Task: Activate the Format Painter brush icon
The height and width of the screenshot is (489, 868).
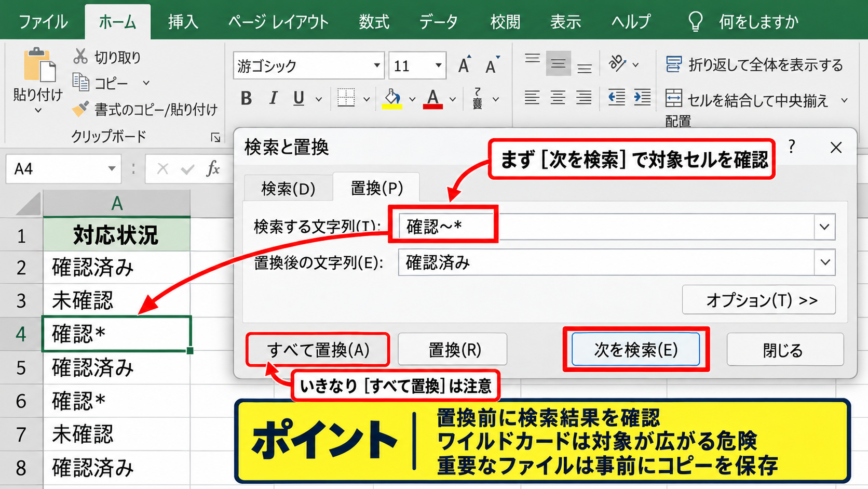Action: click(x=80, y=109)
